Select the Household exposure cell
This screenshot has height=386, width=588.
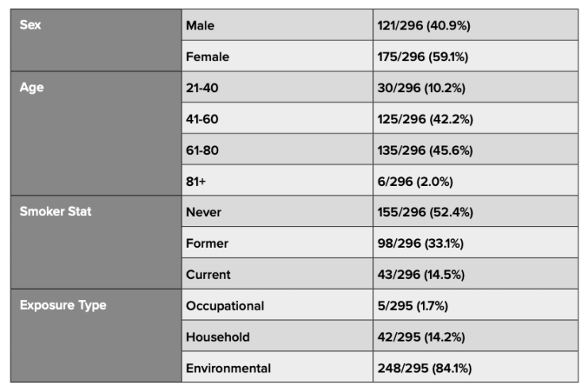[277, 336]
